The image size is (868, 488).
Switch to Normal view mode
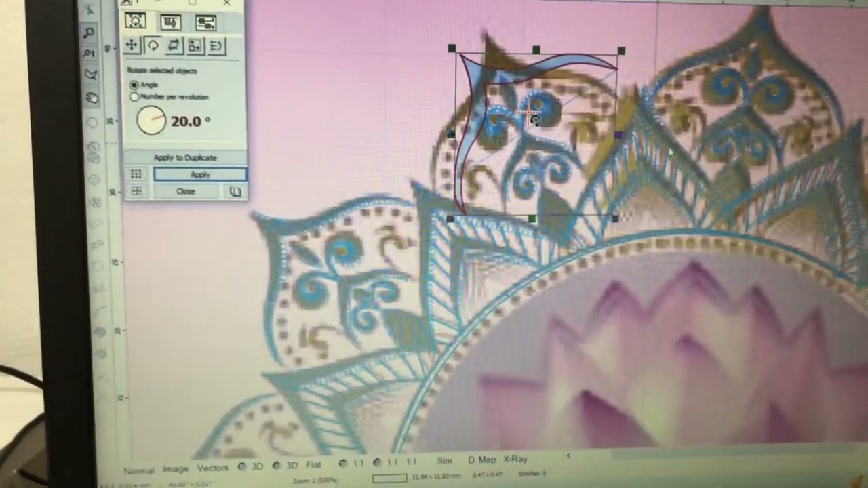138,470
